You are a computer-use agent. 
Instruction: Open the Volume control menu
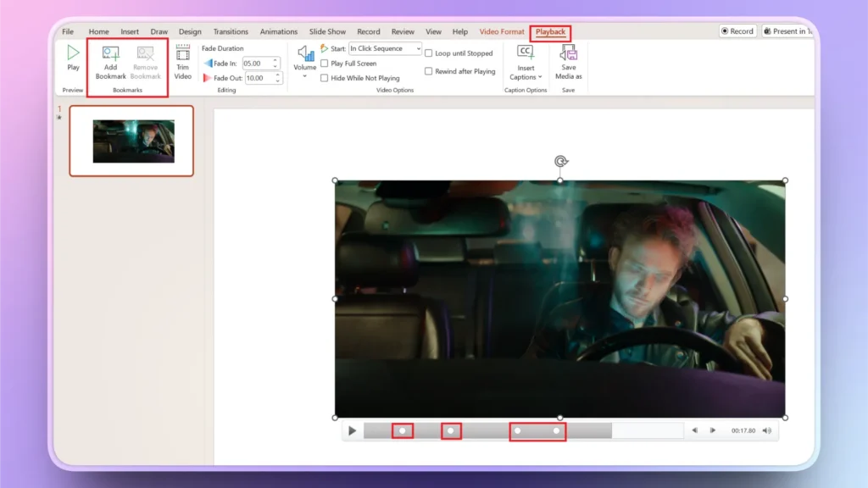click(304, 61)
